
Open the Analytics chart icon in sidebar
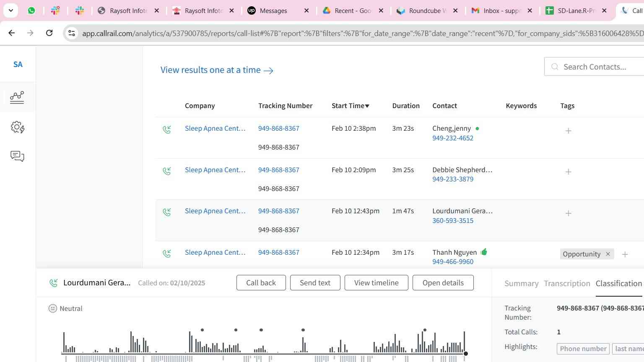click(17, 97)
